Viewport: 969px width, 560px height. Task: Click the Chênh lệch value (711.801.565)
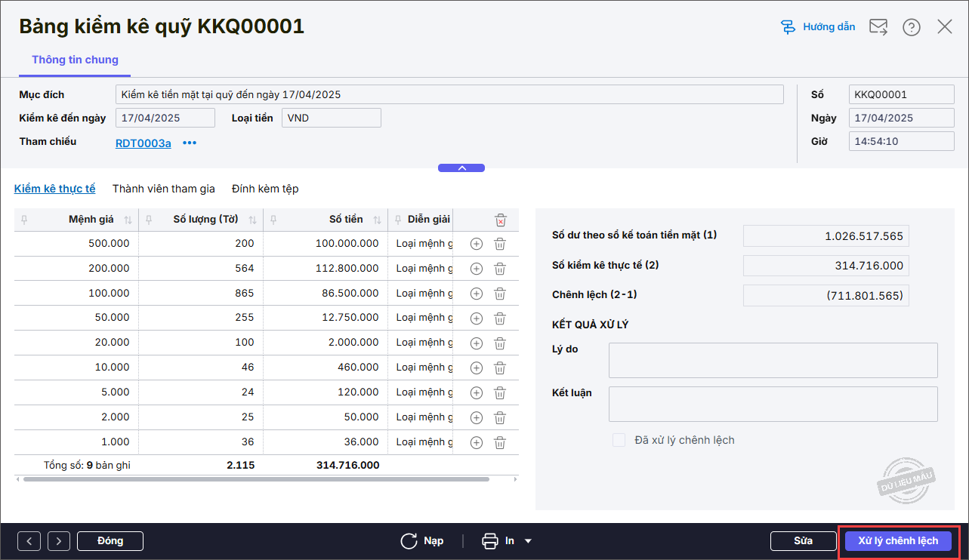pyautogui.click(x=826, y=295)
